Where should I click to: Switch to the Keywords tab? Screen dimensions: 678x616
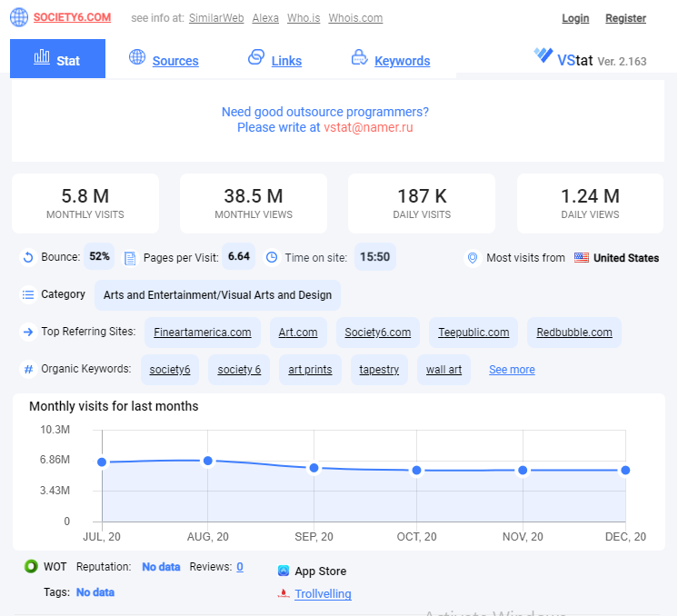pyautogui.click(x=402, y=61)
